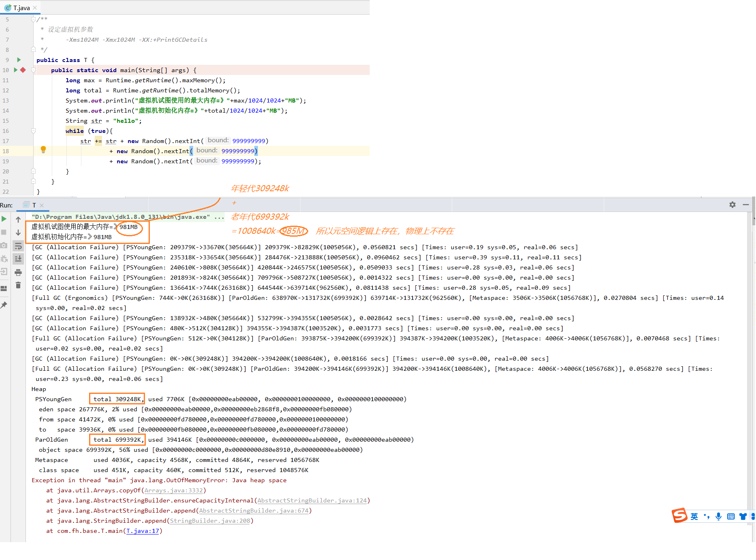
Task: Click the 'Heap' line in console output
Action: coord(39,389)
